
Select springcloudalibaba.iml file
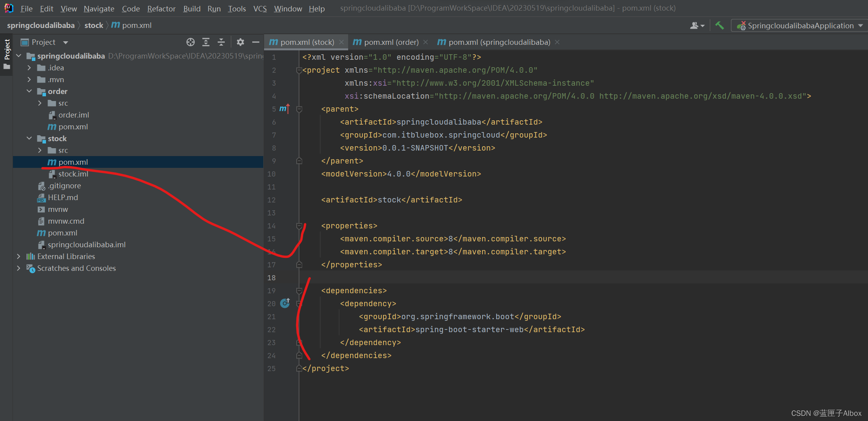[86, 245]
